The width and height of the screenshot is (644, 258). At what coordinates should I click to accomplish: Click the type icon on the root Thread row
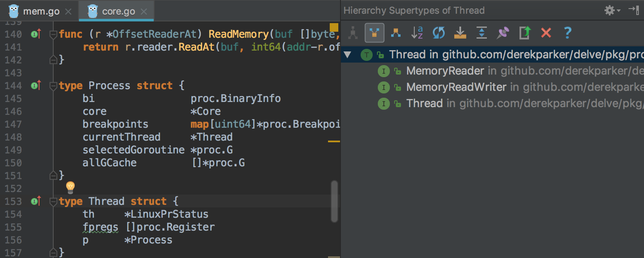367,55
